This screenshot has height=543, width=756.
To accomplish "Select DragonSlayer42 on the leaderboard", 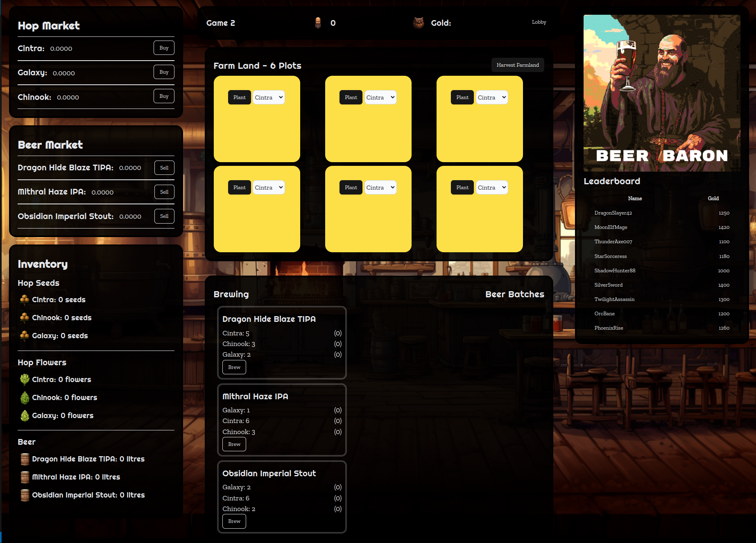I will tap(613, 213).
